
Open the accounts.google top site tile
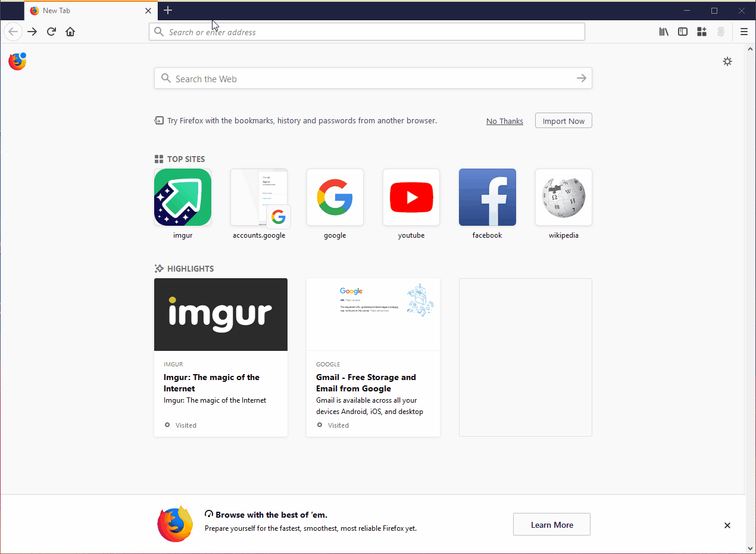coord(259,197)
